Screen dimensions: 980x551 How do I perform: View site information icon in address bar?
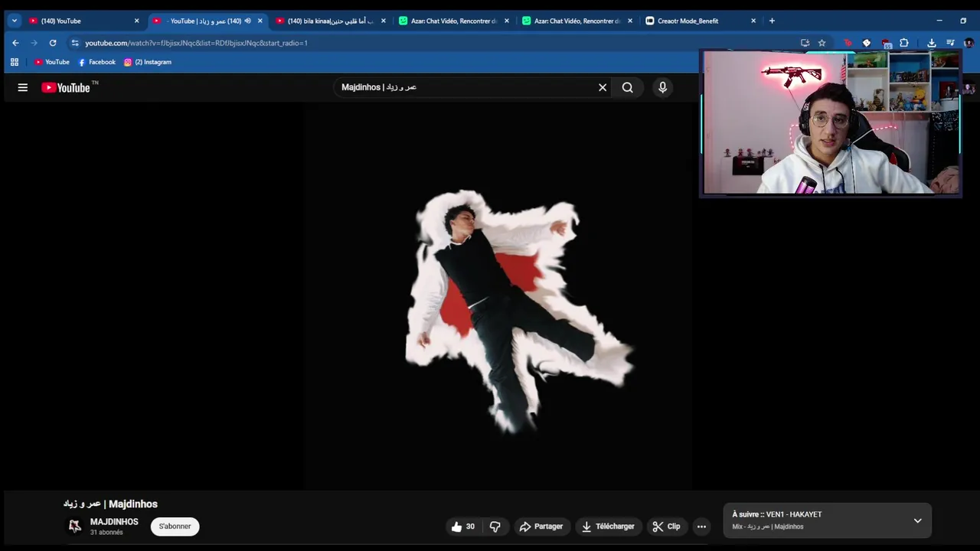point(74,43)
